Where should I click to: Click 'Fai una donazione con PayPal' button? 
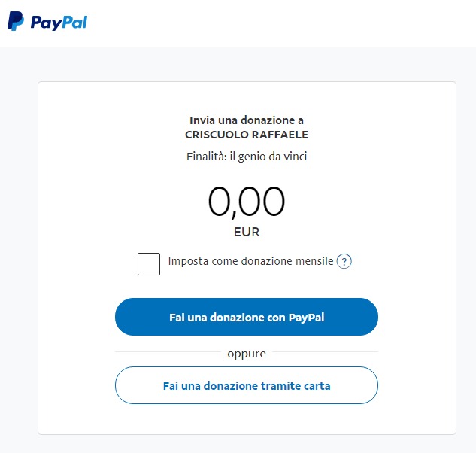(247, 317)
